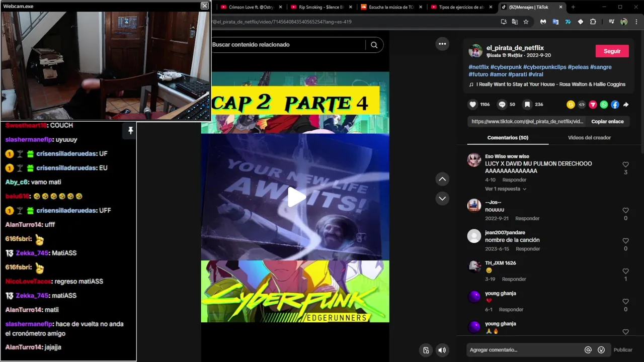Viewport: 644px width, 362px height.
Task: Like the TikTok video with the heart
Action: (472, 105)
